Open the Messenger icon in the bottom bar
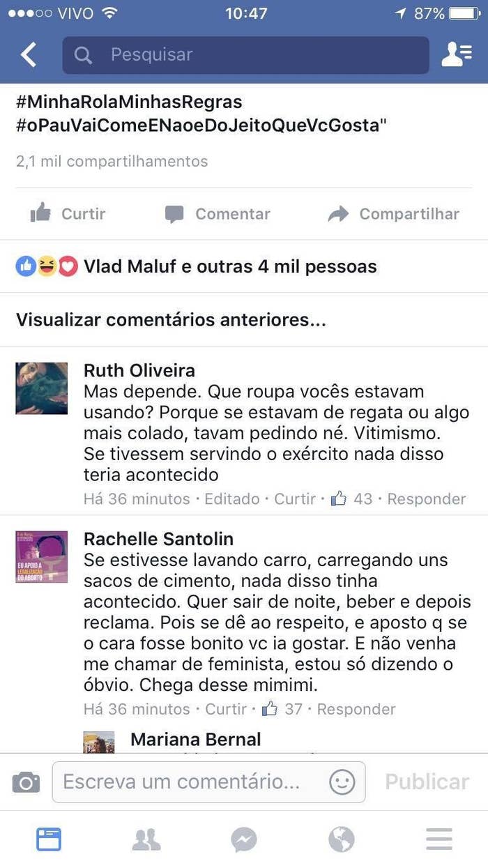The height and width of the screenshot is (868, 488). tap(244, 839)
